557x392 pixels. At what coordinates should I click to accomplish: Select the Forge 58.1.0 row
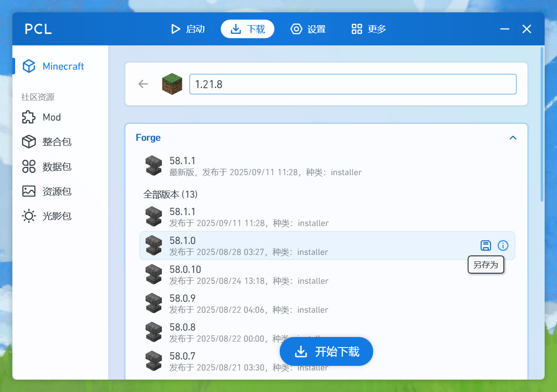[327, 246]
